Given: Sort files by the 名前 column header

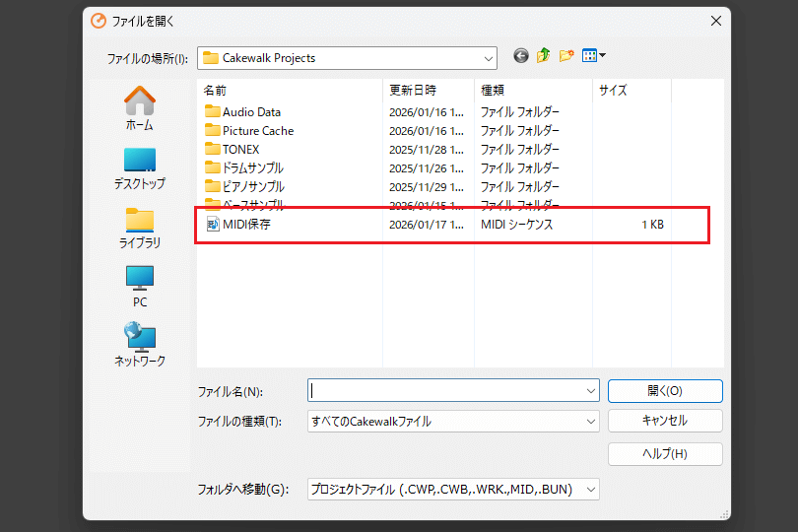Looking at the screenshot, I should coord(215,90).
